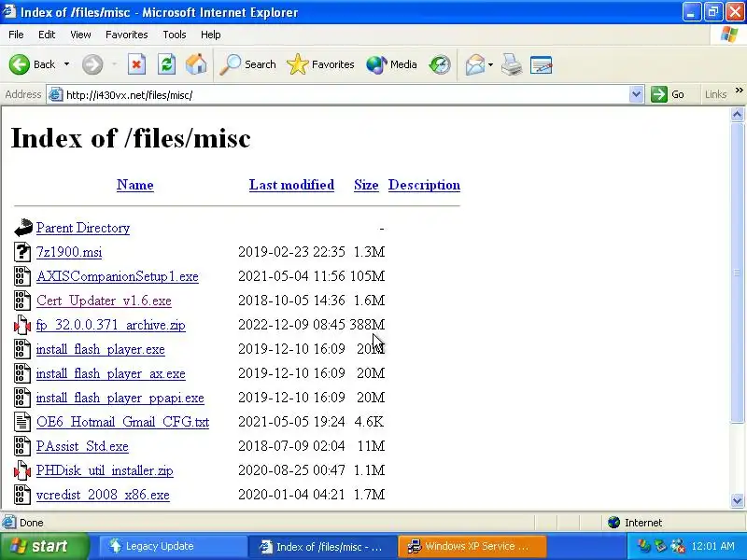The image size is (747, 560).
Task: Click the taskbar clock showing 12:01 AM
Action: pos(712,546)
